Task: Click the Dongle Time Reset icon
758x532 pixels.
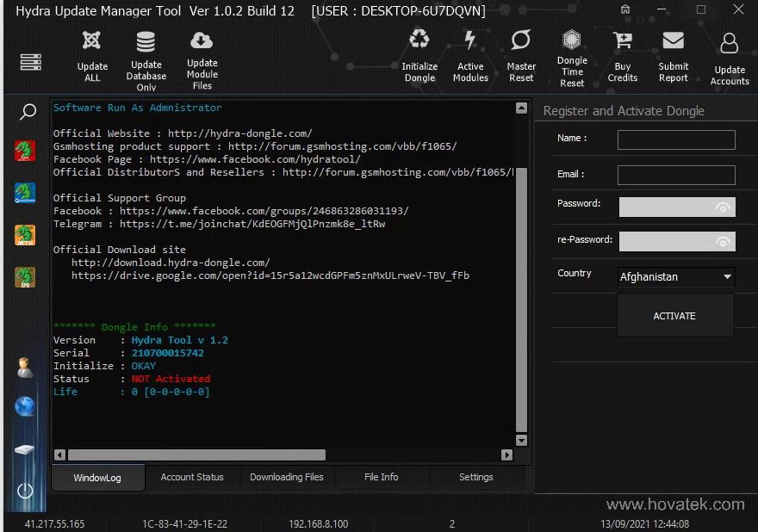Action: click(x=571, y=40)
